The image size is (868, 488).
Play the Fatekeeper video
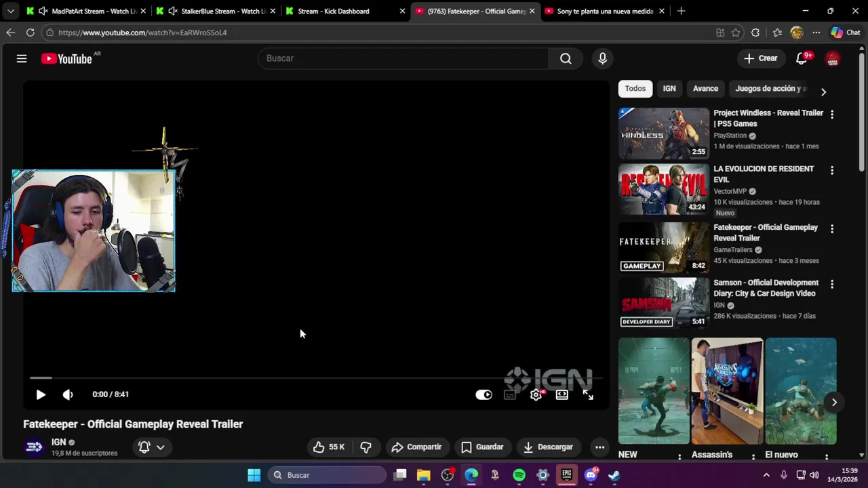point(41,394)
